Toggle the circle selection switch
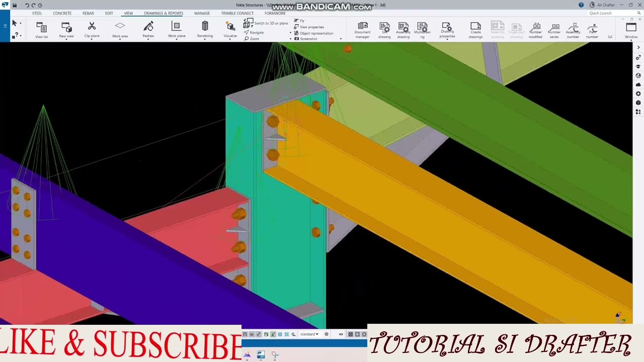 (364, 334)
